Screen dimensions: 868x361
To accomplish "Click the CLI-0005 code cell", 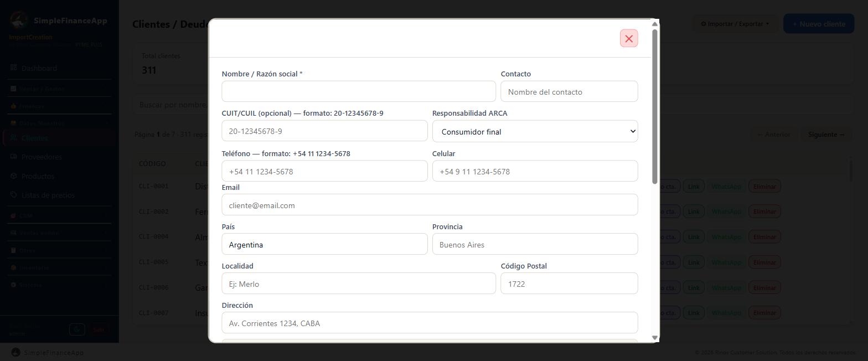I will 153,262.
